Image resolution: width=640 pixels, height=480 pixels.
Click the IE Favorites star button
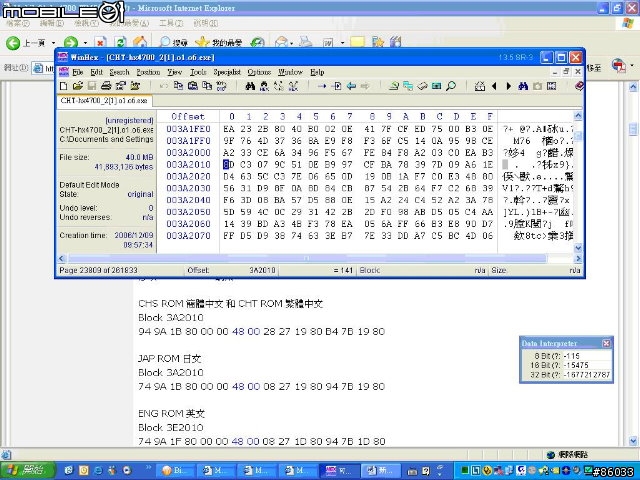219,42
